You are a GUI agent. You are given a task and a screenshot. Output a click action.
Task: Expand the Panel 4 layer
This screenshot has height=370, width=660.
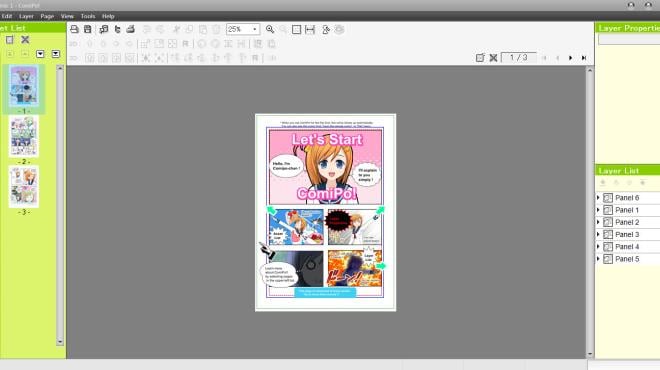598,246
